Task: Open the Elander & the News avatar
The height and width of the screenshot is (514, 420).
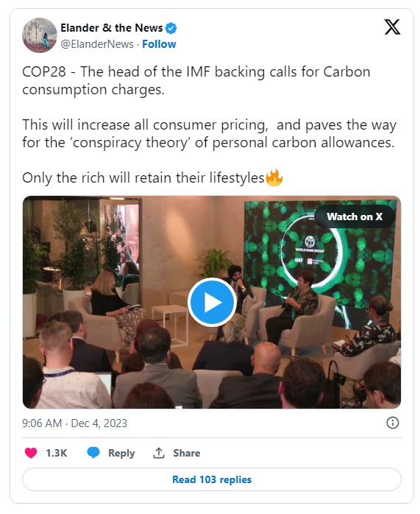Action: tap(40, 35)
